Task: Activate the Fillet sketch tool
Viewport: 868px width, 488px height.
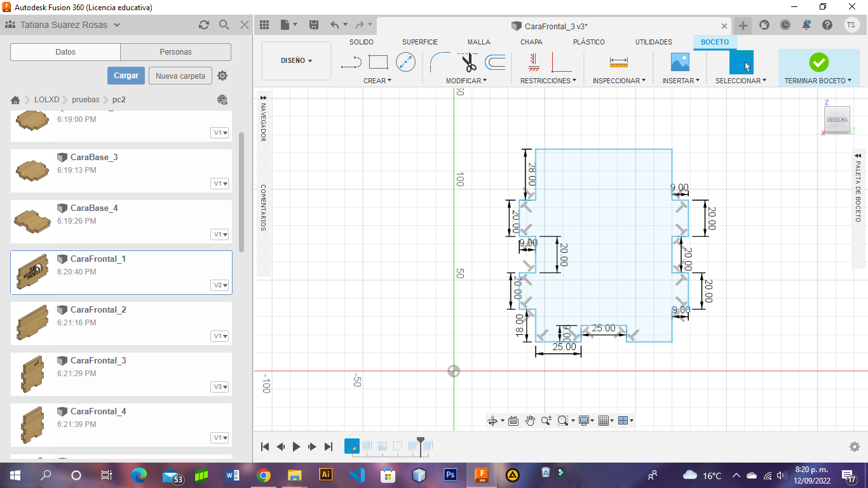Action: (440, 62)
